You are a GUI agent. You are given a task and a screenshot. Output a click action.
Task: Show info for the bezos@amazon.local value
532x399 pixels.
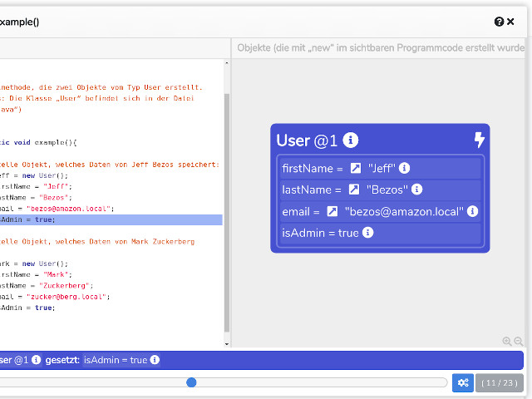click(x=472, y=211)
